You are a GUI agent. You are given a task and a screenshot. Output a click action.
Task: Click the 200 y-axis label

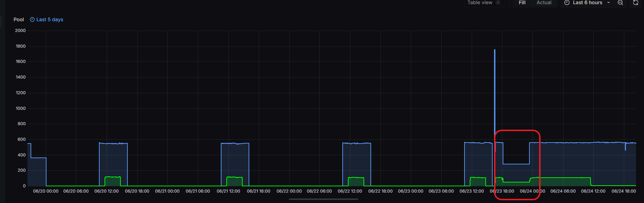tap(22, 170)
